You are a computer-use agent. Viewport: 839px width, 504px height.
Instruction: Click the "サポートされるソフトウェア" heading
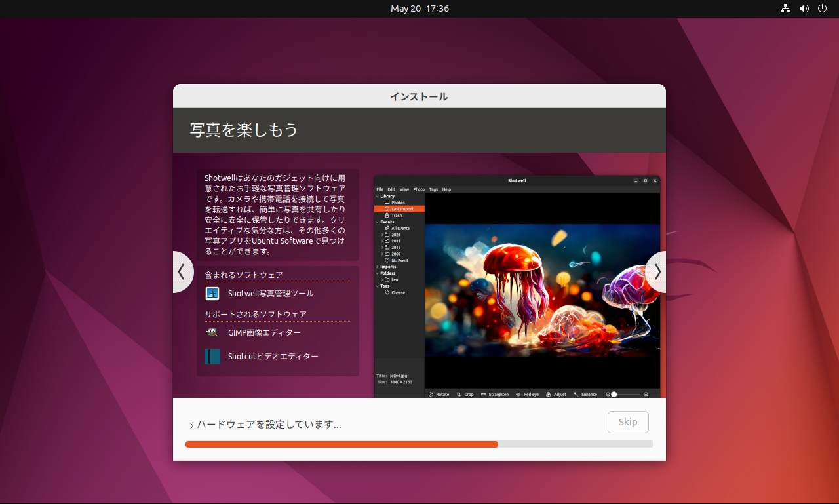coord(256,315)
